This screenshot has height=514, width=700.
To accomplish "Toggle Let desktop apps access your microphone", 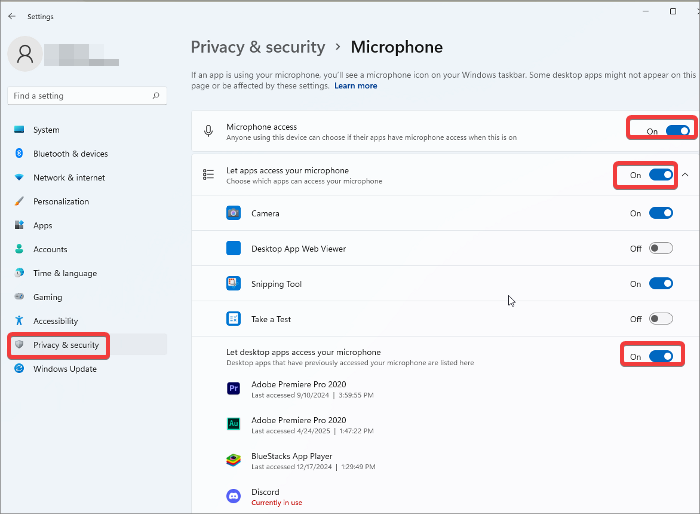I will tap(661, 356).
